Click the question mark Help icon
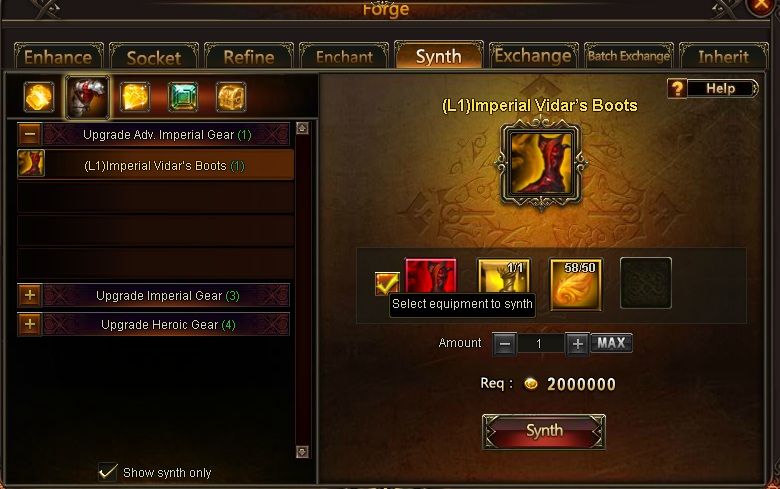Viewport: 780px width, 489px height. point(677,89)
